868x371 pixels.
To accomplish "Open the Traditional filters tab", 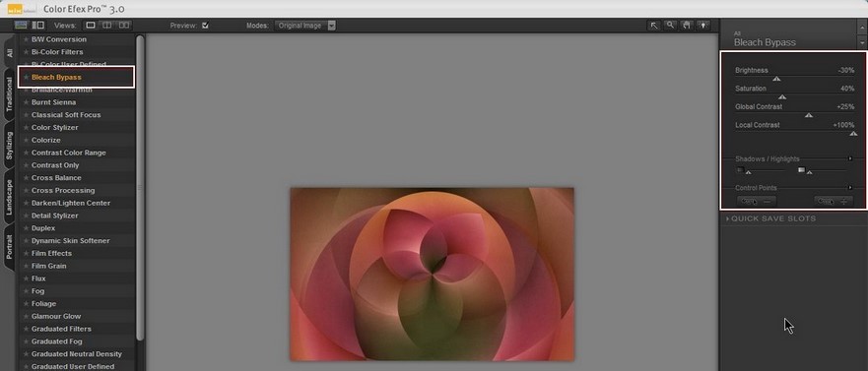I will pyautogui.click(x=10, y=94).
